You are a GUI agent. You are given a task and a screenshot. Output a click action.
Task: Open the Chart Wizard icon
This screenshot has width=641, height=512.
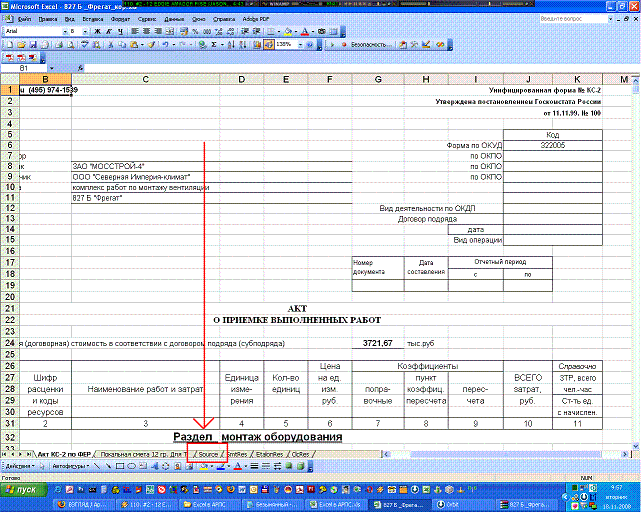pos(255,45)
